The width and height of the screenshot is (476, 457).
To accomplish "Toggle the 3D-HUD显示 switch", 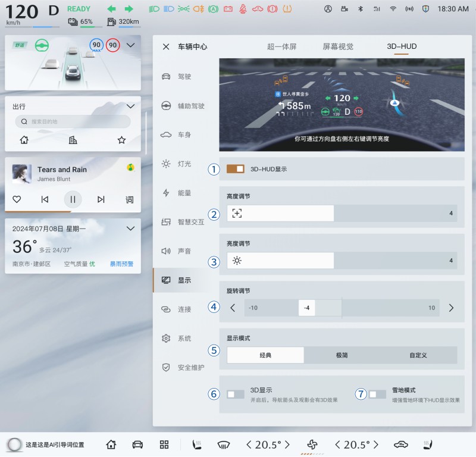I will 235,169.
